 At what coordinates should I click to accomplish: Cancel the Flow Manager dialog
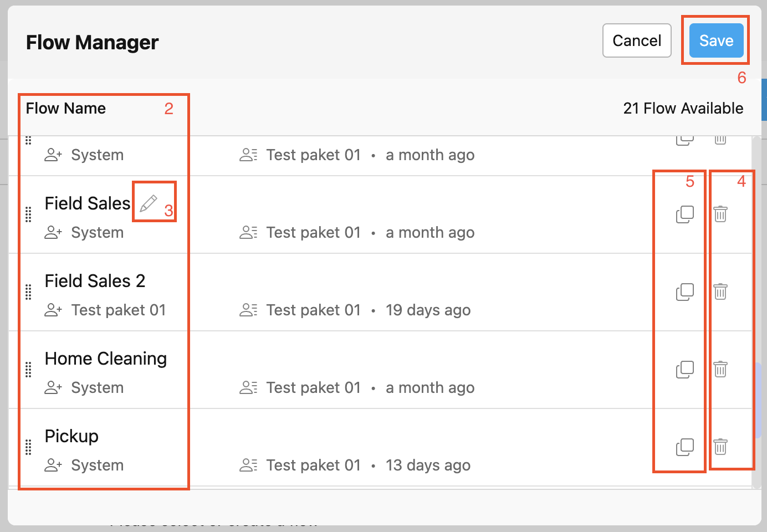[636, 40]
